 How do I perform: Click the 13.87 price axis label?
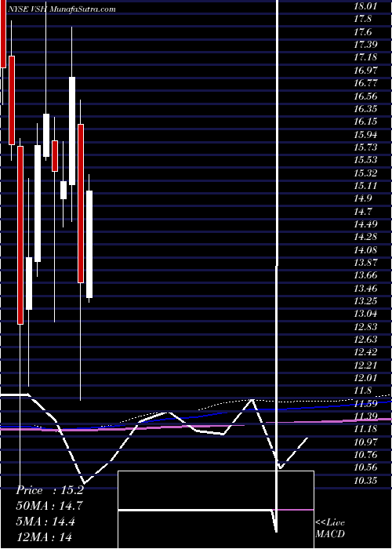pos(365,262)
